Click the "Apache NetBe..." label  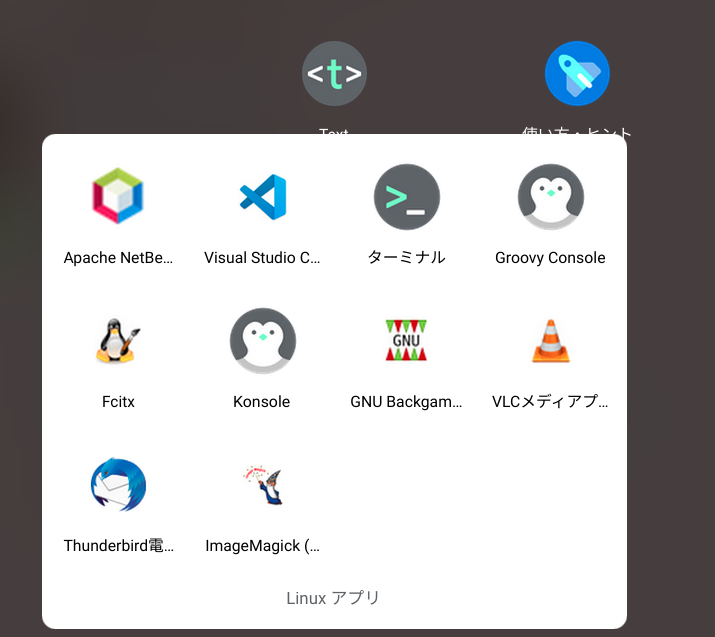pyautogui.click(x=118, y=258)
